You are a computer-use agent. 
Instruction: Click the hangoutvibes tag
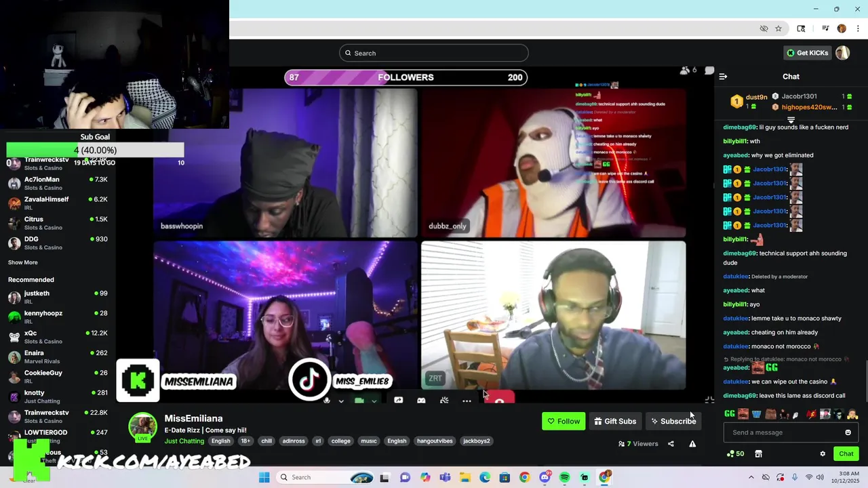pos(435,441)
